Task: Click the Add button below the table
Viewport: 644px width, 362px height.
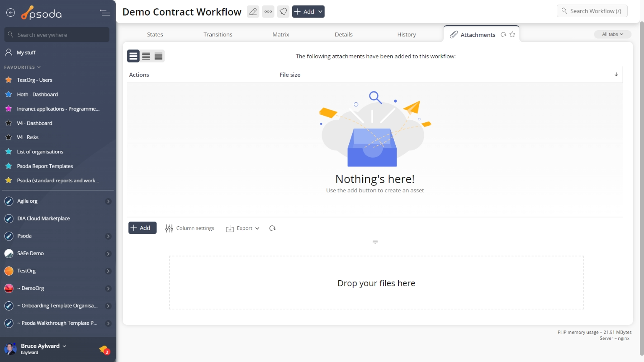Action: [142, 228]
